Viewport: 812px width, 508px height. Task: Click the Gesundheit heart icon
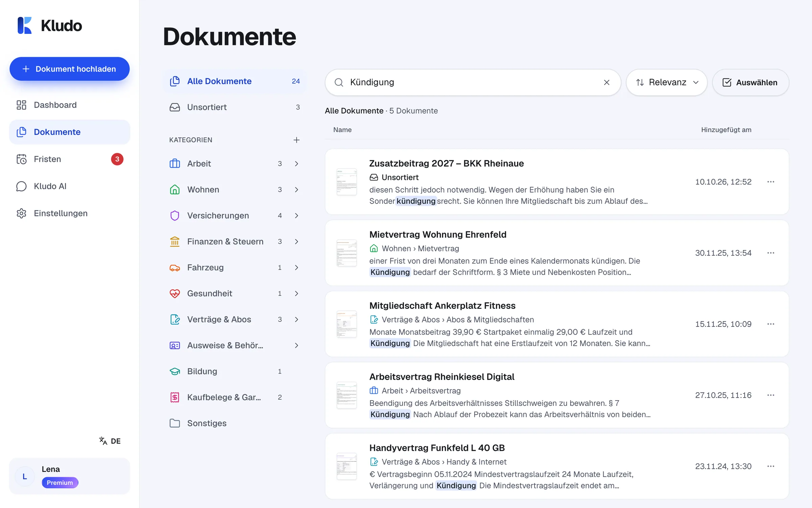175,294
